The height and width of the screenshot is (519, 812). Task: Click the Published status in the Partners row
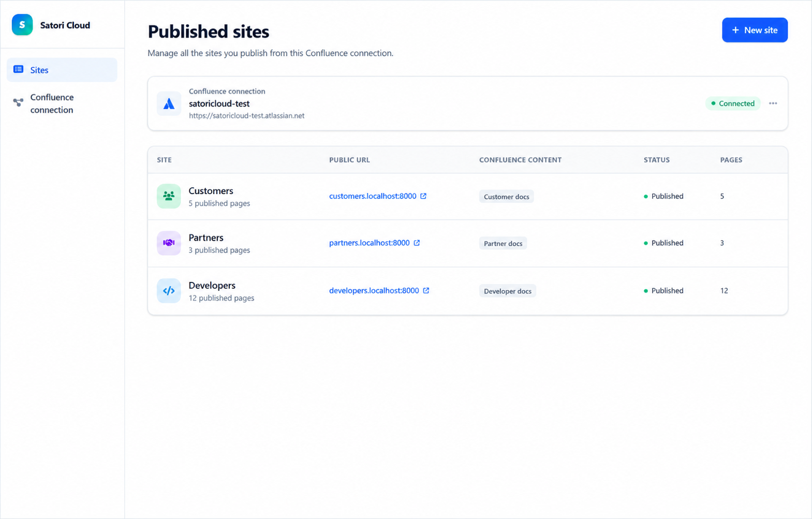[x=663, y=243]
